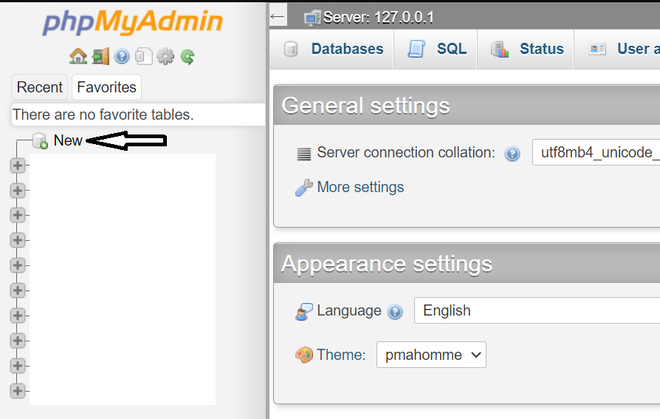Click the panel divider between sidebar and main

(267, 211)
